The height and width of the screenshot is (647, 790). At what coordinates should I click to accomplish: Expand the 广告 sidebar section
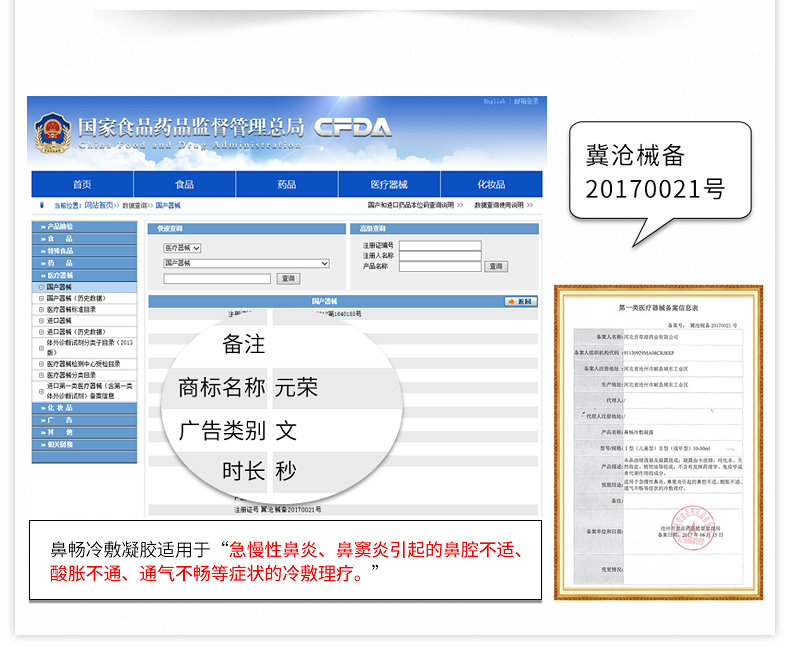(x=84, y=420)
